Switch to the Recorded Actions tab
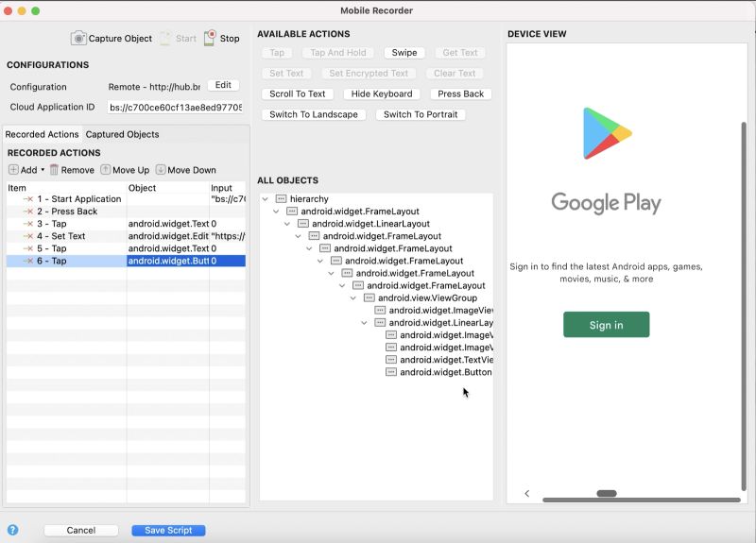Image resolution: width=756 pixels, height=543 pixels. (42, 134)
